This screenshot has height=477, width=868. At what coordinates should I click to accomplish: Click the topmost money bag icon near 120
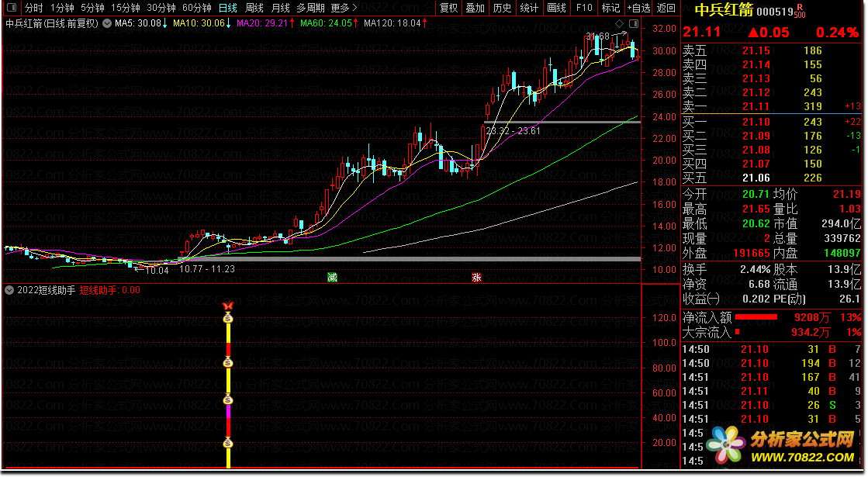pos(227,318)
